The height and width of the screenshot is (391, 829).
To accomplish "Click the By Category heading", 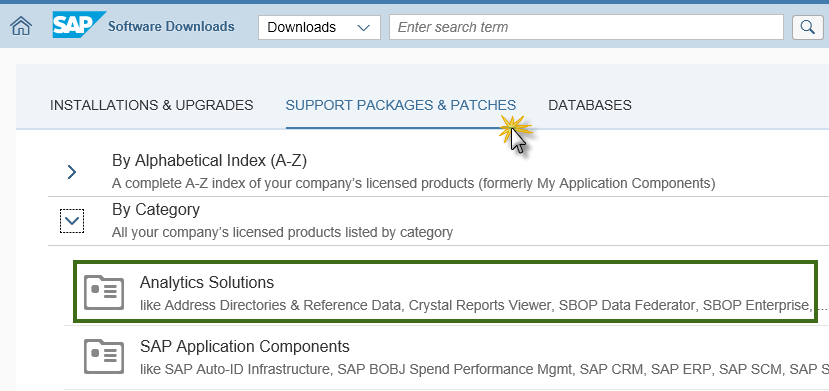I will 156,210.
